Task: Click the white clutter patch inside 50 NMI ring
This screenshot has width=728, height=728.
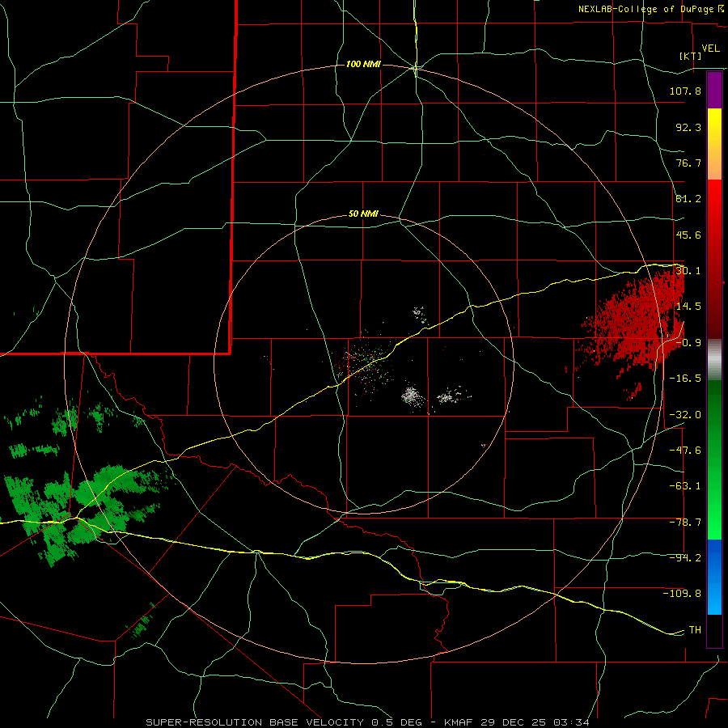Action: click(x=413, y=396)
